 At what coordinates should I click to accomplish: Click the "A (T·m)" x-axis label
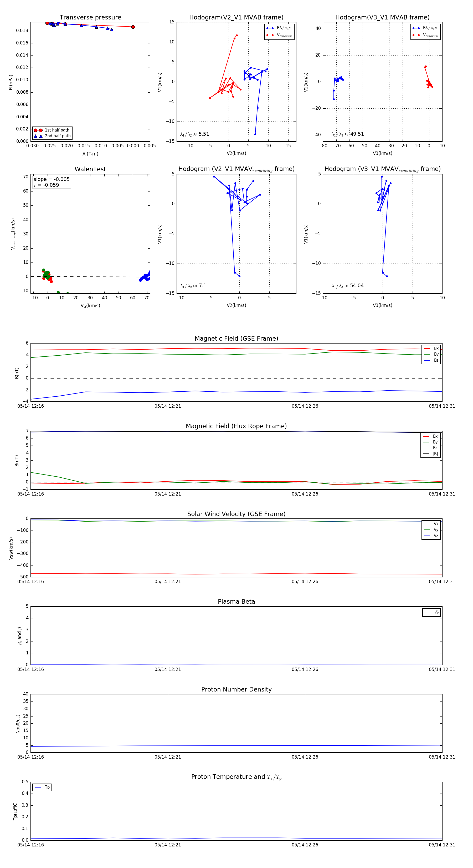(x=90, y=154)
